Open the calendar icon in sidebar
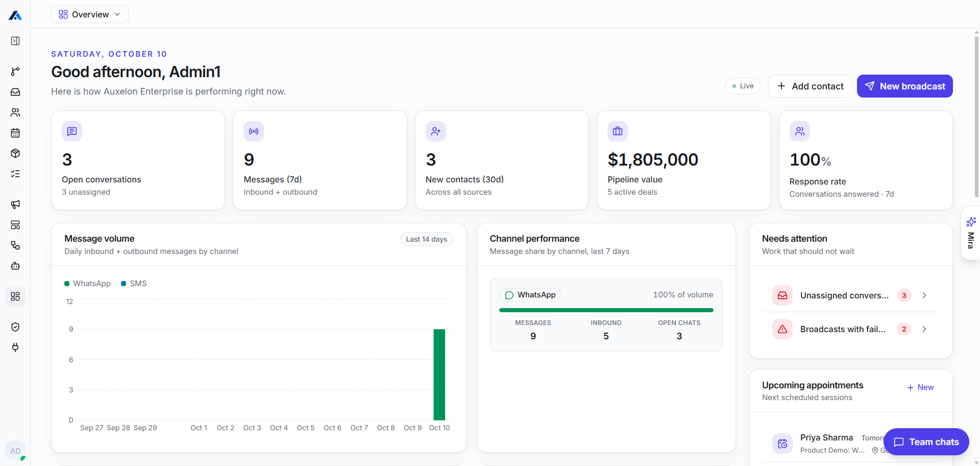 point(15,133)
